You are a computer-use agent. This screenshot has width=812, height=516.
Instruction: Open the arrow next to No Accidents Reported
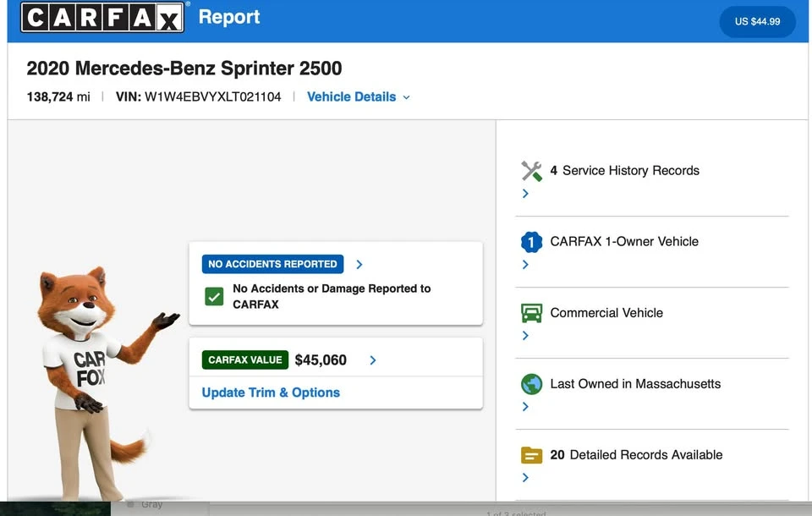coord(359,264)
